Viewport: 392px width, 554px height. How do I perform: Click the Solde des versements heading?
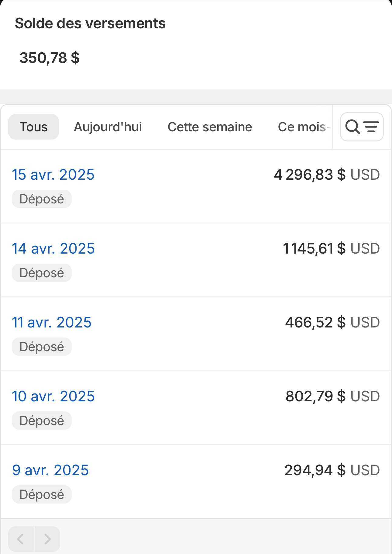tap(90, 23)
